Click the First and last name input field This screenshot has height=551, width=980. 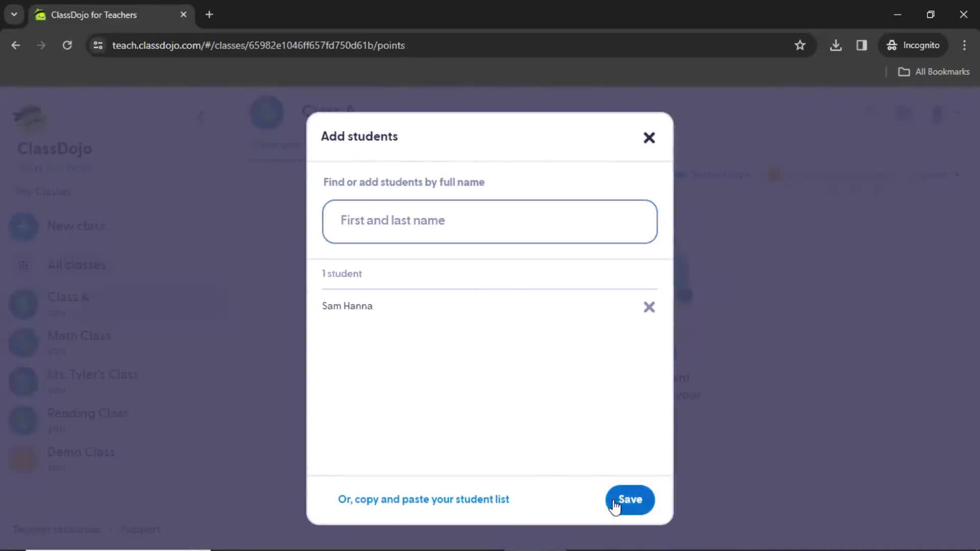[x=491, y=220]
